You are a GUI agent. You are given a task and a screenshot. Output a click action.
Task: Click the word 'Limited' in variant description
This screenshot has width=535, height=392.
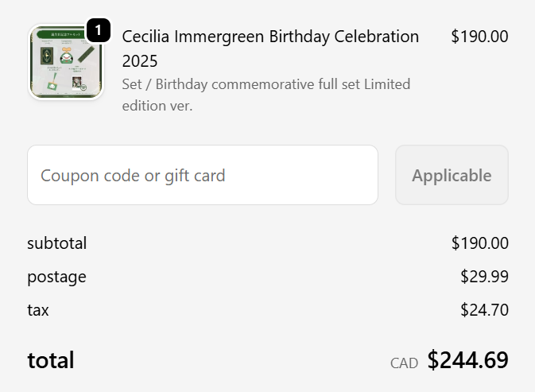pyautogui.click(x=387, y=83)
